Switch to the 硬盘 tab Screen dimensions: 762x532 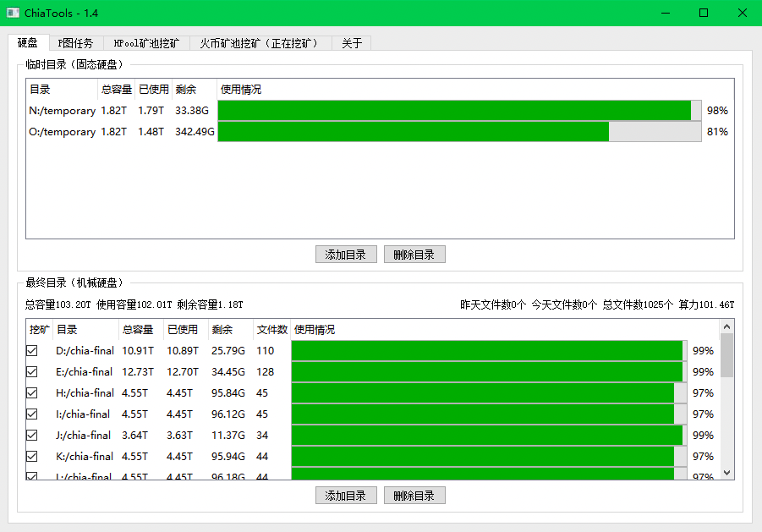click(x=28, y=43)
